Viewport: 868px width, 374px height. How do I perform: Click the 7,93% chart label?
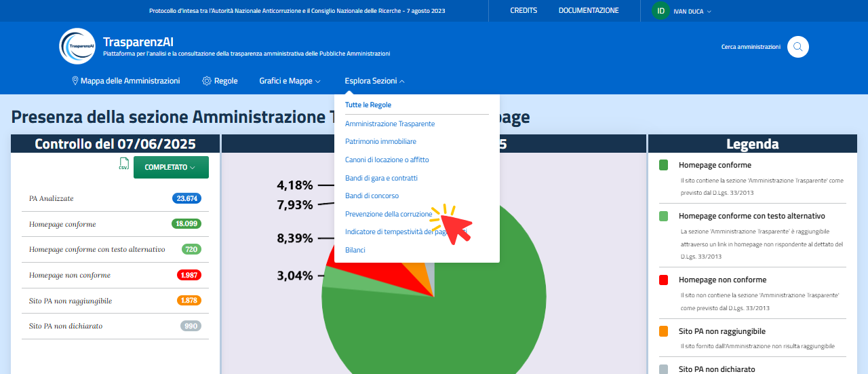[295, 204]
